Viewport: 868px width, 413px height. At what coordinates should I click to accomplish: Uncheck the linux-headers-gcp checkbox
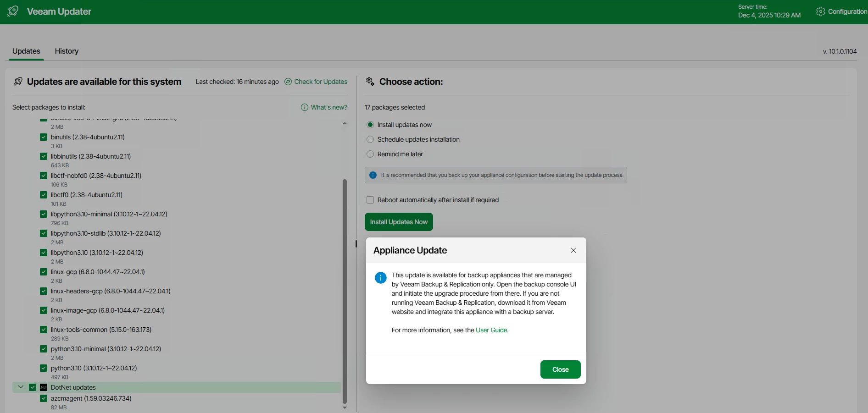44,291
